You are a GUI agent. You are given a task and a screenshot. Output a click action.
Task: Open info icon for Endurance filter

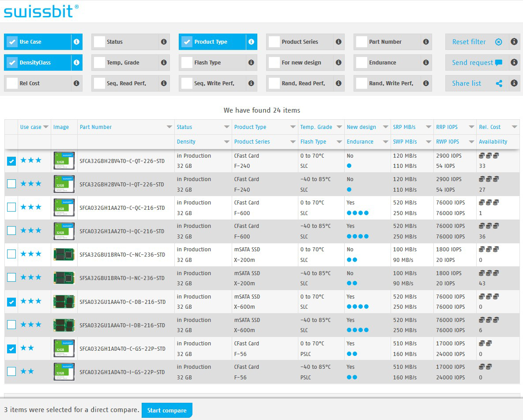click(x=426, y=62)
